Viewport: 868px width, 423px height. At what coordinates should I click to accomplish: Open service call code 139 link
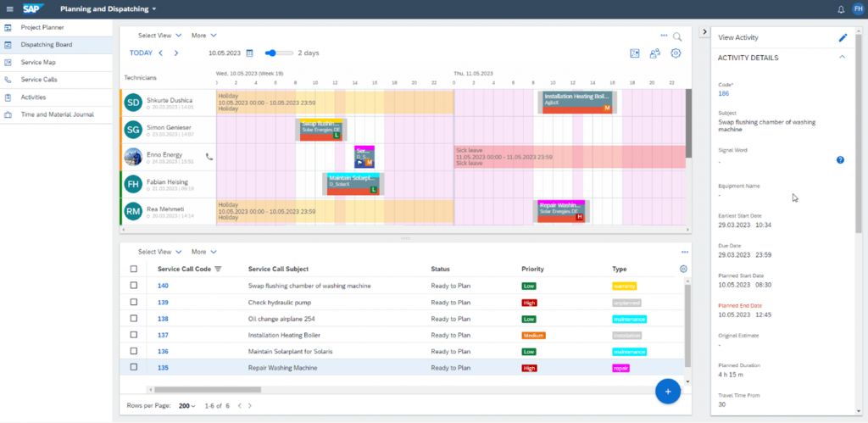[163, 303]
